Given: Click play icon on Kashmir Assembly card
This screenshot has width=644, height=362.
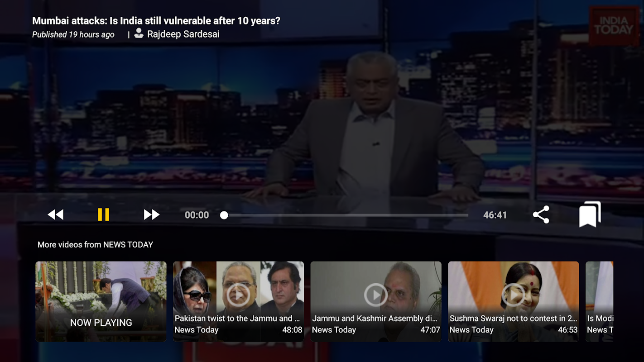Looking at the screenshot, I should (x=376, y=295).
